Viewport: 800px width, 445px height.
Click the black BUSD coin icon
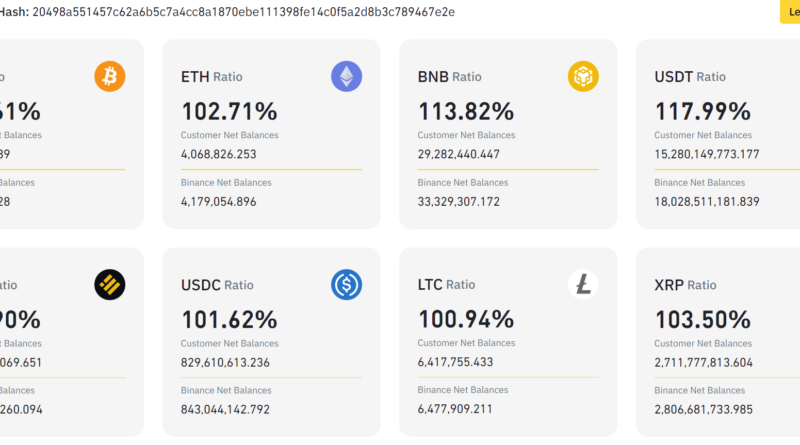point(110,285)
